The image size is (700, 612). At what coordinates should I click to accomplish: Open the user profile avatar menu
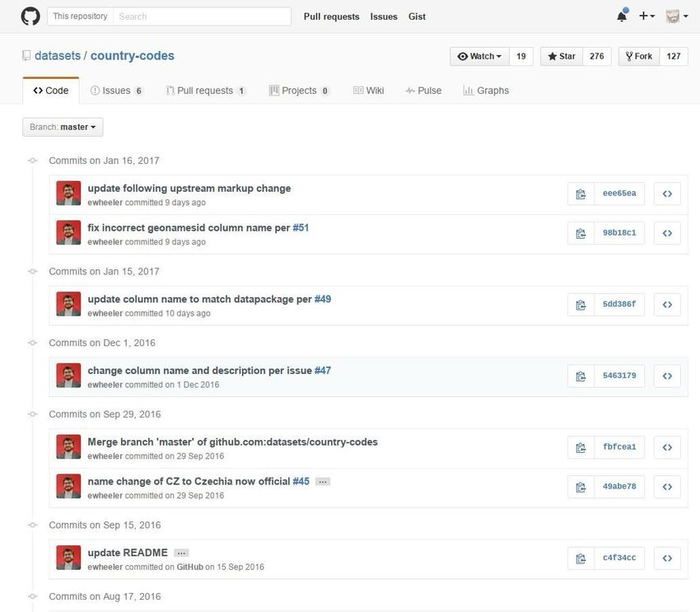[x=676, y=16]
